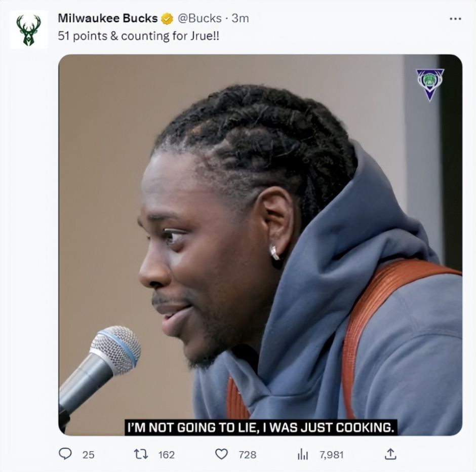The image size is (476, 472).
Task: Click the gold verified badge
Action: click(167, 19)
